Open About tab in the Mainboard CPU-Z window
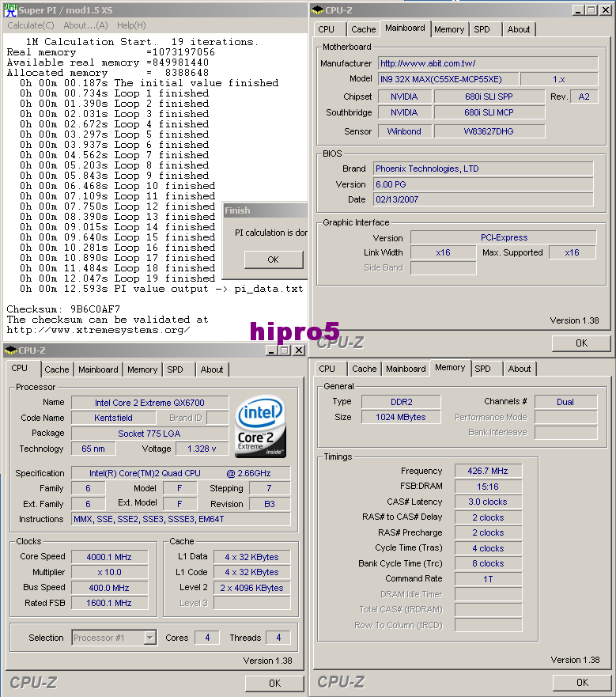Image resolution: width=616 pixels, height=697 pixels. (519, 29)
